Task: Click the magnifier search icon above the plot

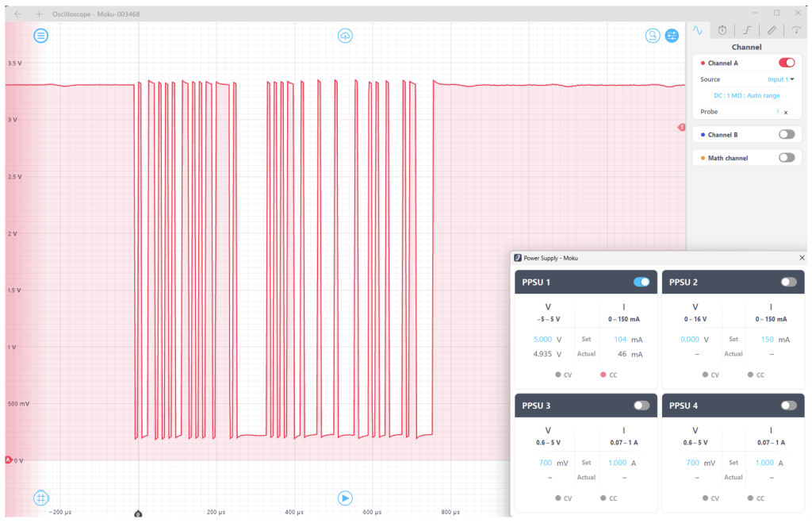Action: [653, 36]
